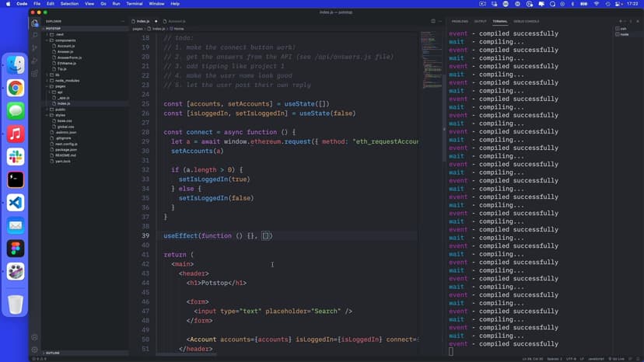Switch to the Problems panel tab

point(460,21)
